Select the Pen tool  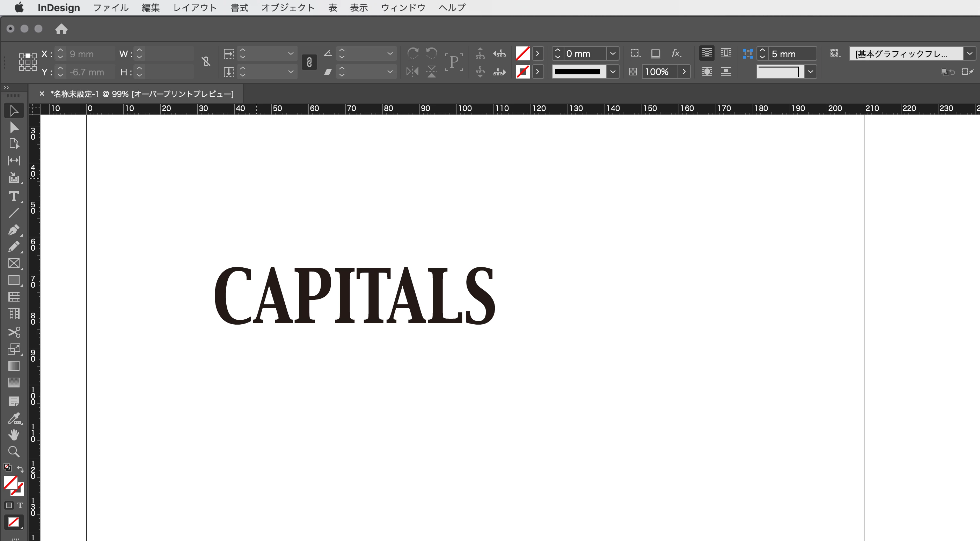pyautogui.click(x=14, y=230)
